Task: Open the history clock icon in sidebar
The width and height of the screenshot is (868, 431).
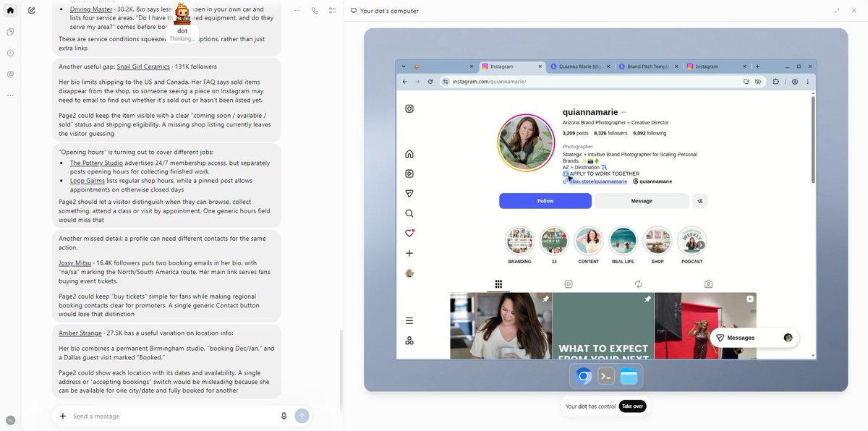Action: coord(10,53)
